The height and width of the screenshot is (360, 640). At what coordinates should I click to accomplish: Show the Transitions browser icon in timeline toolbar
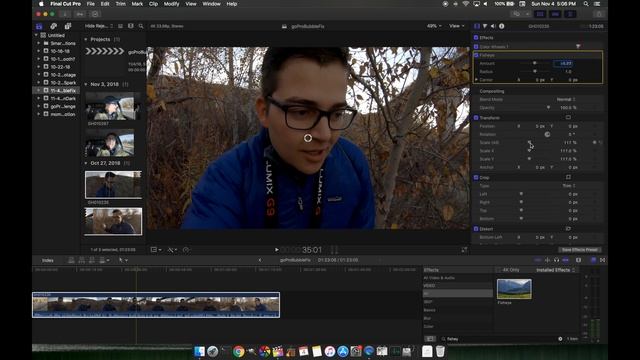point(602,260)
